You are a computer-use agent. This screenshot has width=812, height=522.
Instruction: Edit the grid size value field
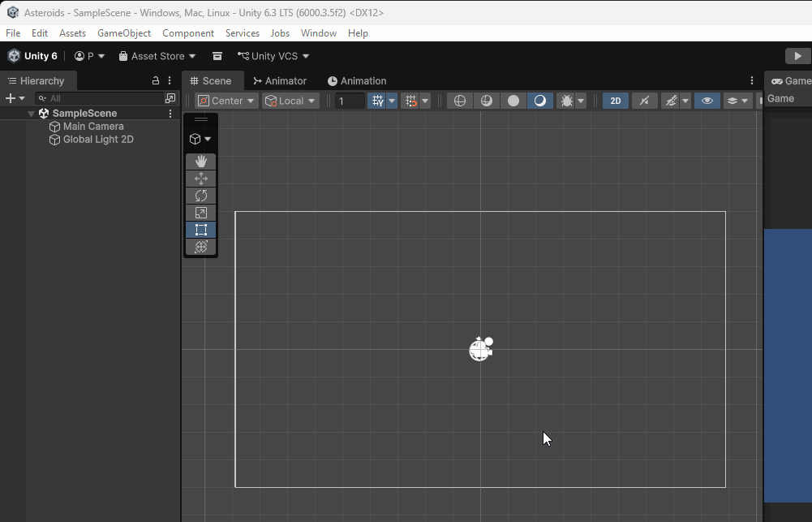click(x=350, y=101)
